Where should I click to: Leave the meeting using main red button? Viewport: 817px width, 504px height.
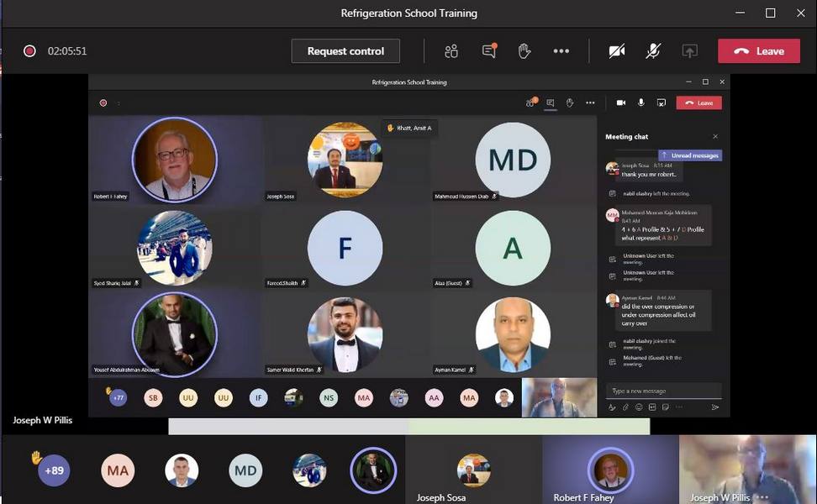click(758, 51)
